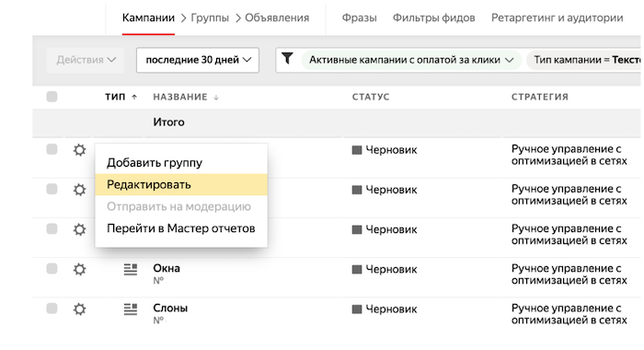This screenshot has height=350, width=644.
Task: Open the gear menu for Окна campaign
Action: click(79, 269)
